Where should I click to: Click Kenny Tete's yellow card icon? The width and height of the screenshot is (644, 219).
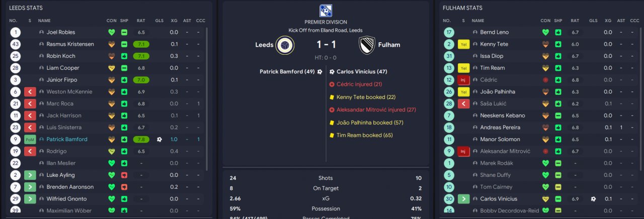click(463, 44)
